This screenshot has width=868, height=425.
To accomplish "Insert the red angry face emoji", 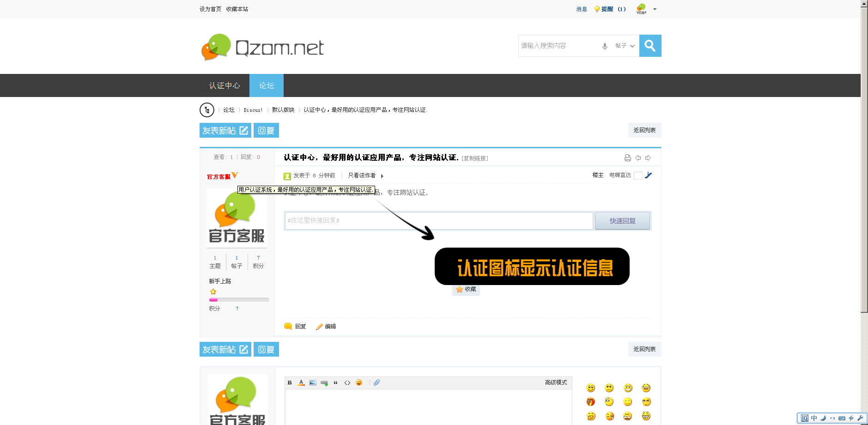I will [x=590, y=401].
